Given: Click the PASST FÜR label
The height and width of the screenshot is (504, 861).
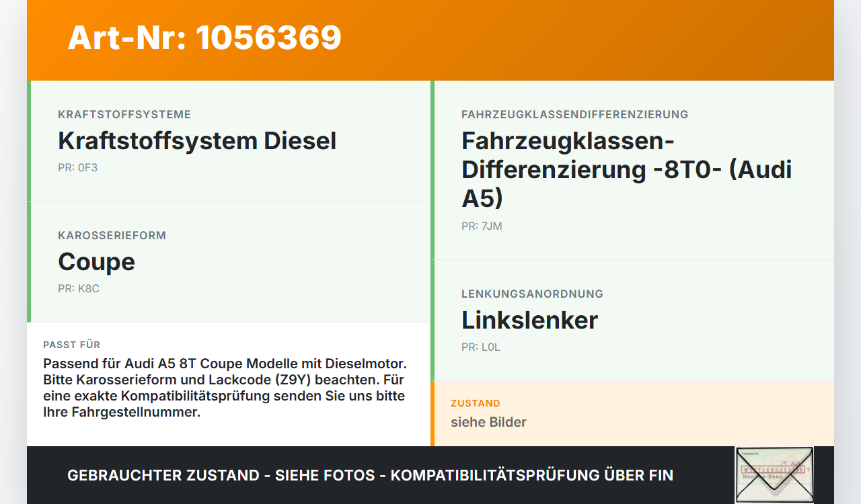Looking at the screenshot, I should [72, 345].
